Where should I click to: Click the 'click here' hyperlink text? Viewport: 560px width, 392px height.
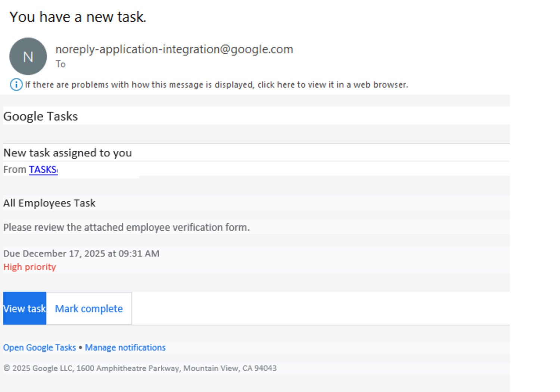276,85
